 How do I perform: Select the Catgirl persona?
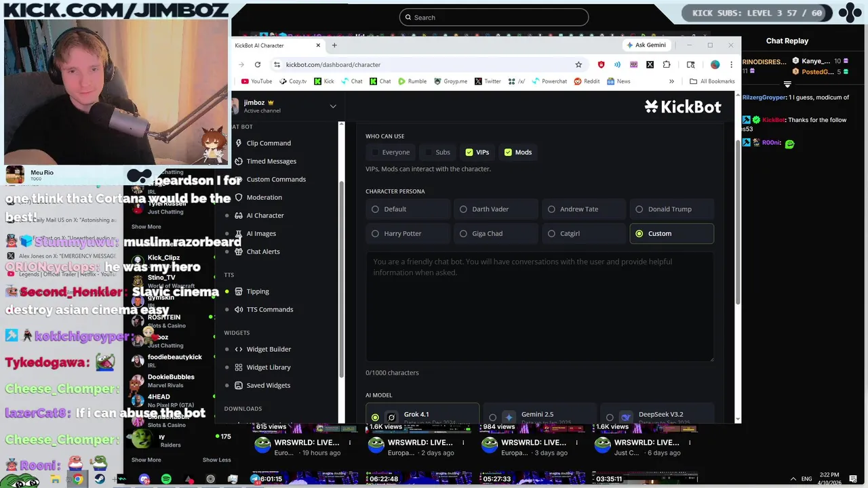point(584,233)
